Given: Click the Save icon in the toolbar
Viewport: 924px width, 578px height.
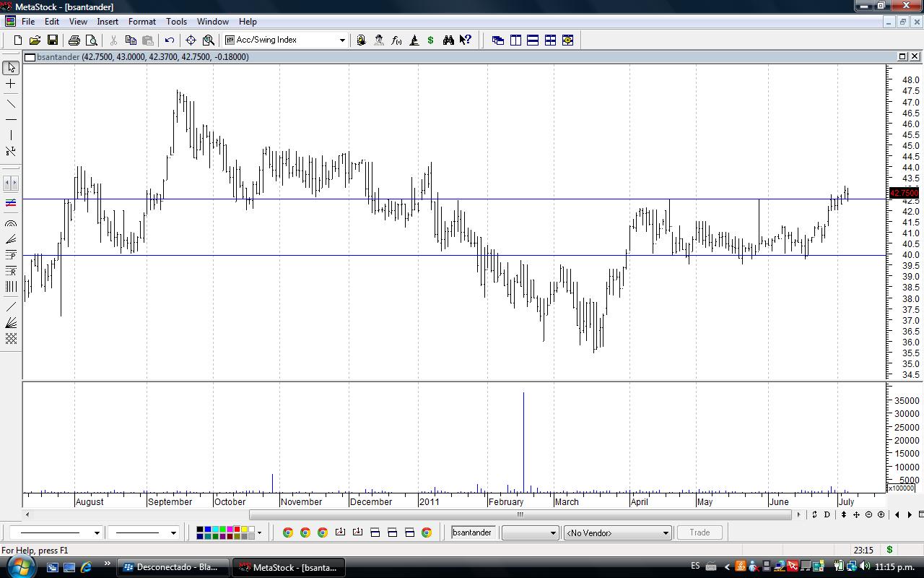Looking at the screenshot, I should [52, 40].
